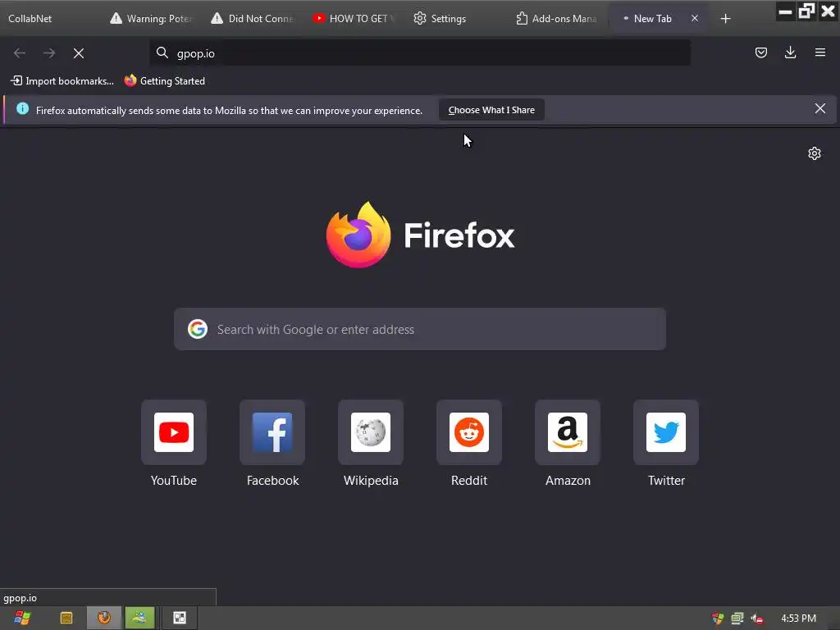
Task: Click the Firefox taskbar button
Action: click(x=104, y=619)
